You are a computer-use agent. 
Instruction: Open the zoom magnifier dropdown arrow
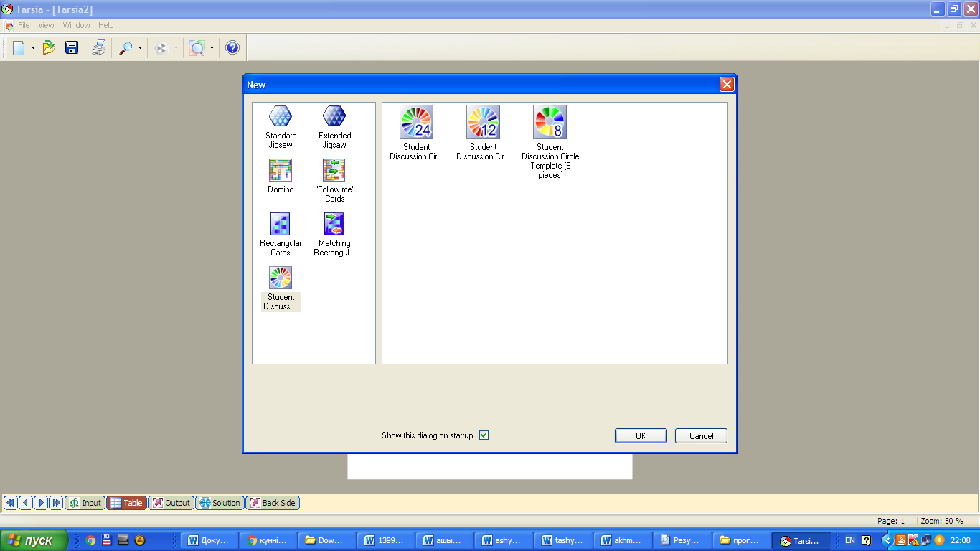click(140, 48)
